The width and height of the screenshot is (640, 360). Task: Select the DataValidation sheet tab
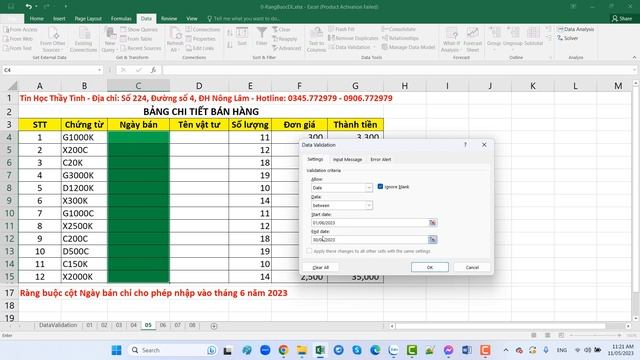[58, 325]
